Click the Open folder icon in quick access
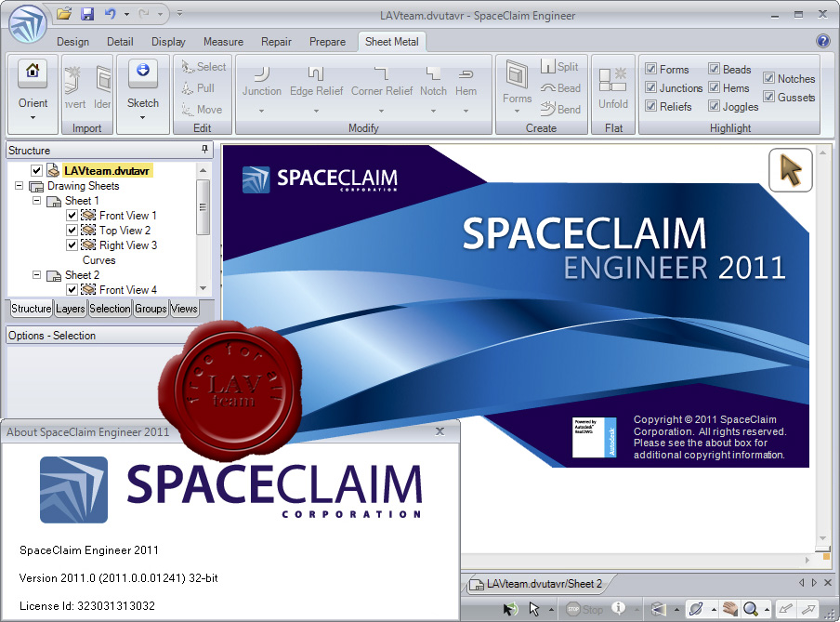This screenshot has height=622, width=840. coord(64,13)
